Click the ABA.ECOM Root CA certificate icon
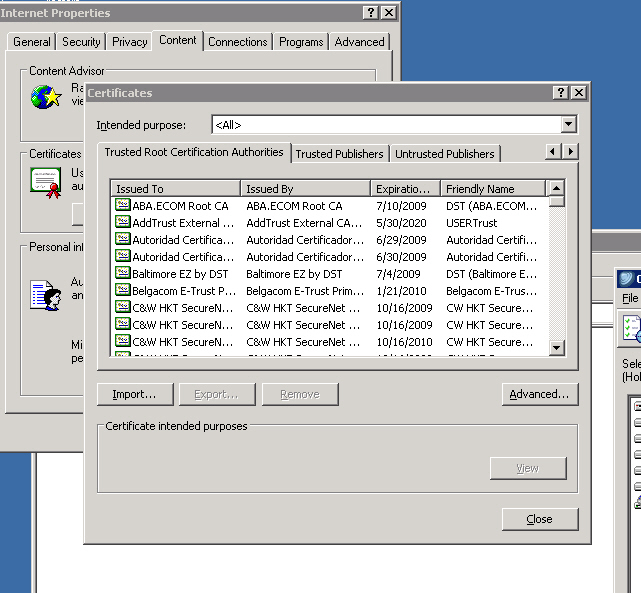This screenshot has height=593, width=641. pos(123,205)
